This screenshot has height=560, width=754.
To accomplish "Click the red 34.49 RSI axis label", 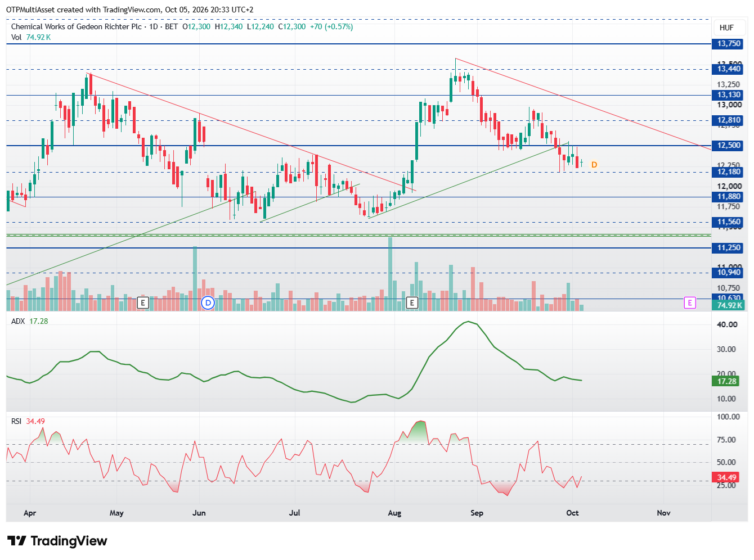I will (x=726, y=477).
